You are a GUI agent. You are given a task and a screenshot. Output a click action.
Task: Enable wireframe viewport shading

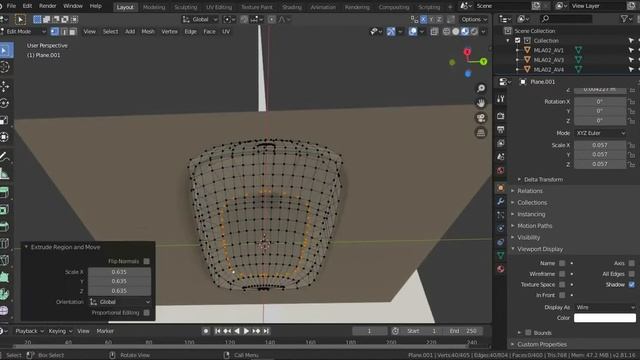[447, 31]
